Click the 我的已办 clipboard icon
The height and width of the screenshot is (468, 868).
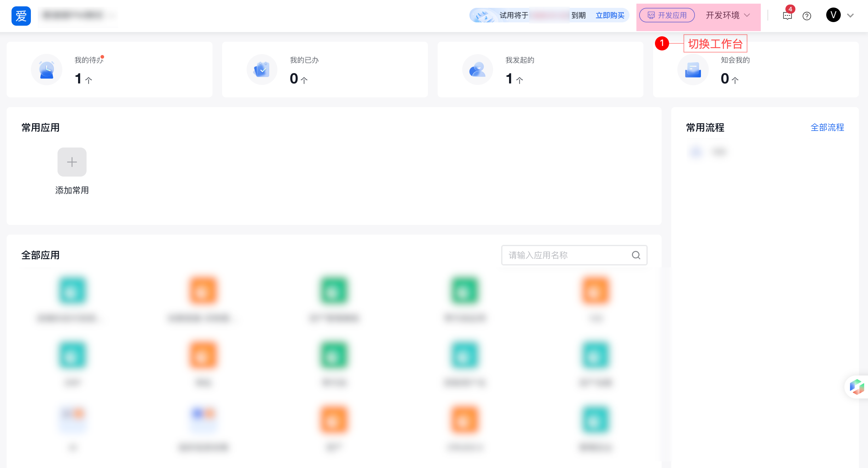[262, 70]
